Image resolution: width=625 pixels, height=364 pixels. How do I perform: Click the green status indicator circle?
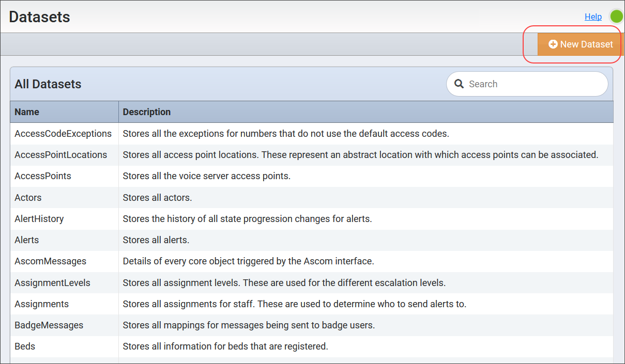coord(616,16)
